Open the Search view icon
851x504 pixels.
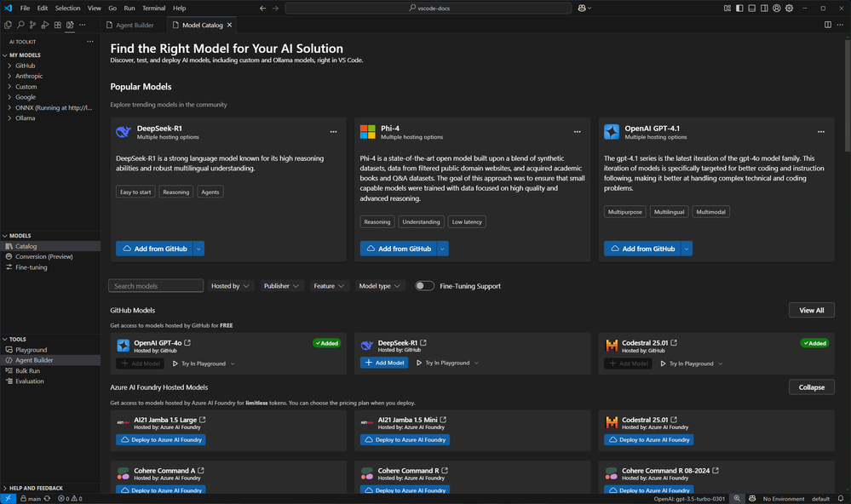point(20,26)
